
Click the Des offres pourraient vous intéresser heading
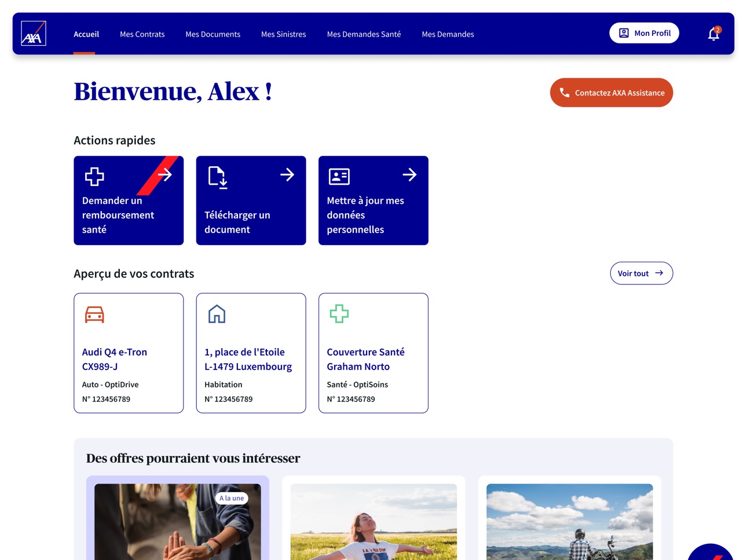[193, 458]
